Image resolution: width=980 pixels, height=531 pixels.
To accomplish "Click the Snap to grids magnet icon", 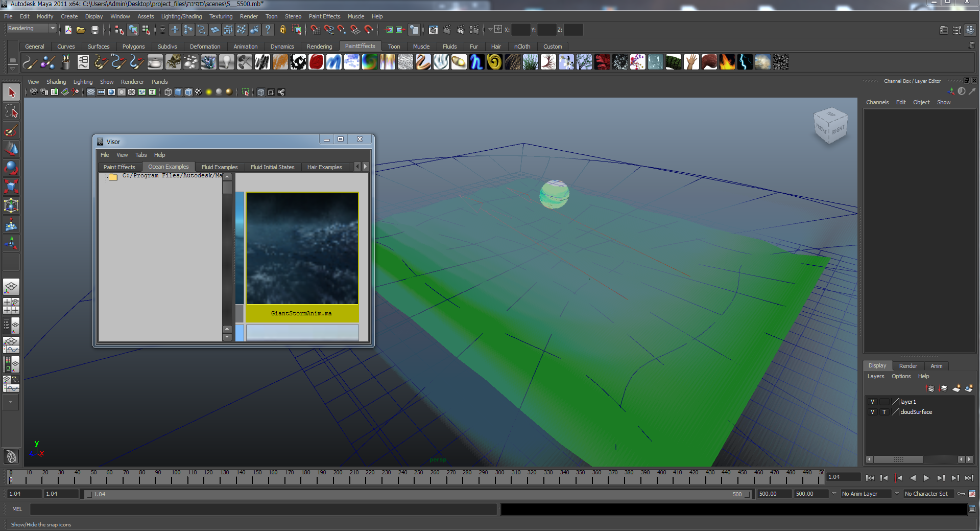I will point(316,30).
